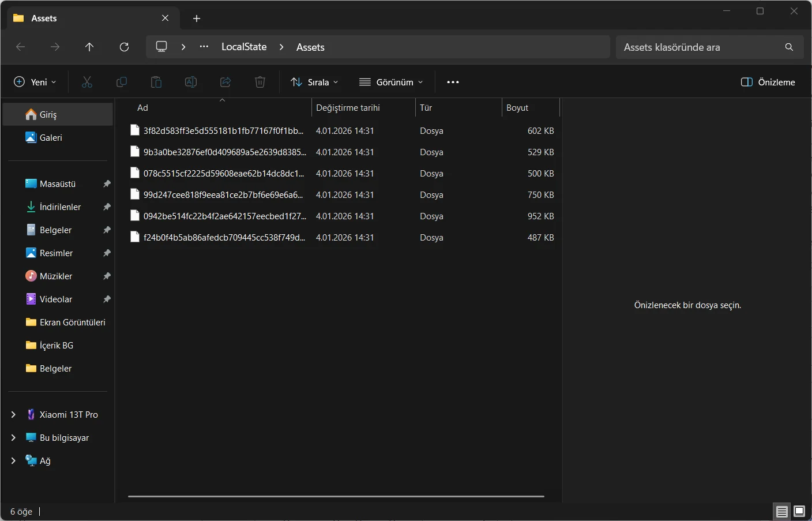
Task: Open Galeri in the navigation pane
Action: pyautogui.click(x=58, y=137)
